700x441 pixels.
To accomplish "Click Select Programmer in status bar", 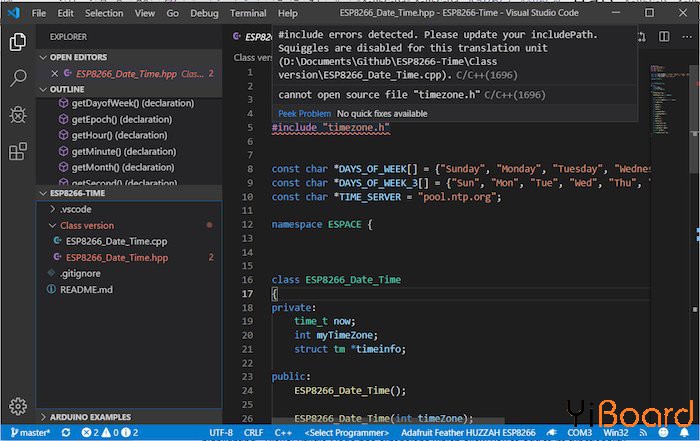I will (344, 433).
